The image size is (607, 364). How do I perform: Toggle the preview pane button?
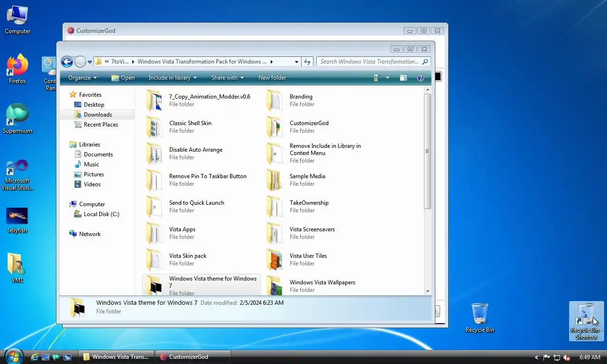(403, 78)
